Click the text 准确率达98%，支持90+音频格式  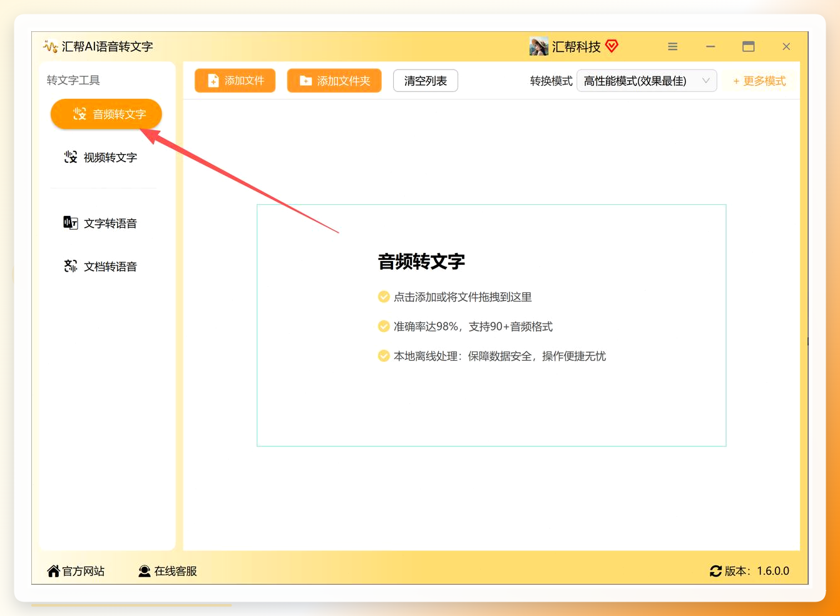pyautogui.click(x=473, y=326)
